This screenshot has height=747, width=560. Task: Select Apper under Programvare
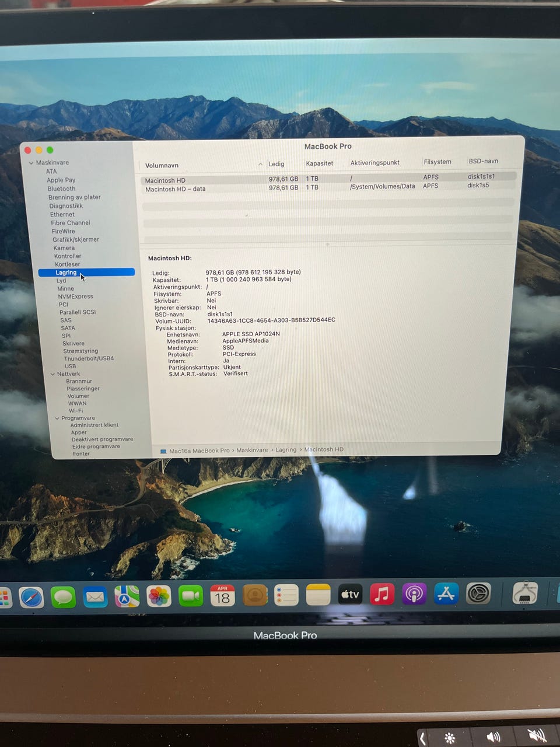[x=79, y=432]
